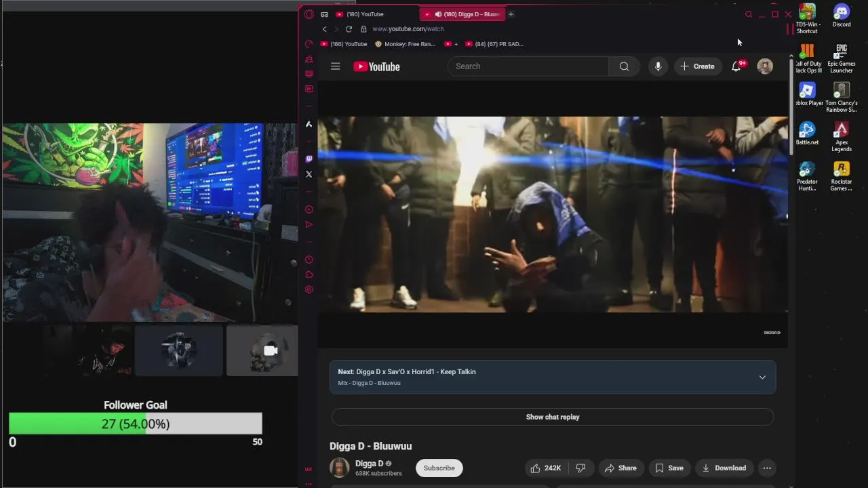Go back with the browser back arrow
The height and width of the screenshot is (488, 868).
pyautogui.click(x=325, y=29)
